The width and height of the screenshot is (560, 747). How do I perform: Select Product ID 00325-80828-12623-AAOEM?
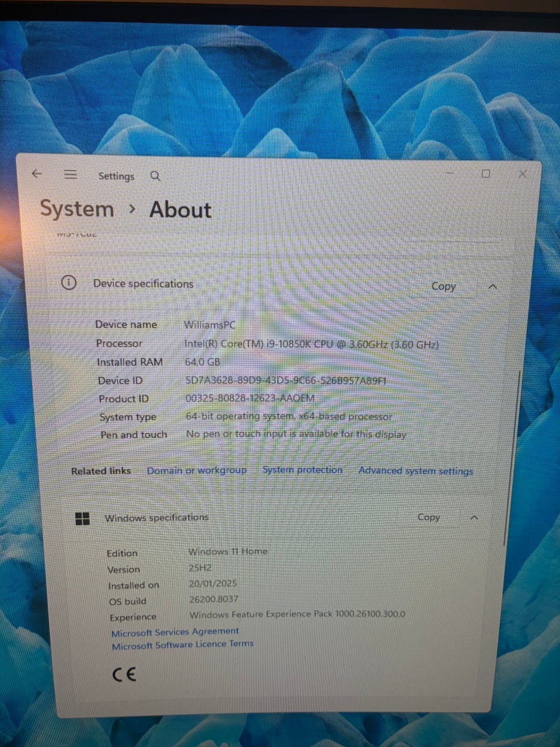(x=250, y=398)
